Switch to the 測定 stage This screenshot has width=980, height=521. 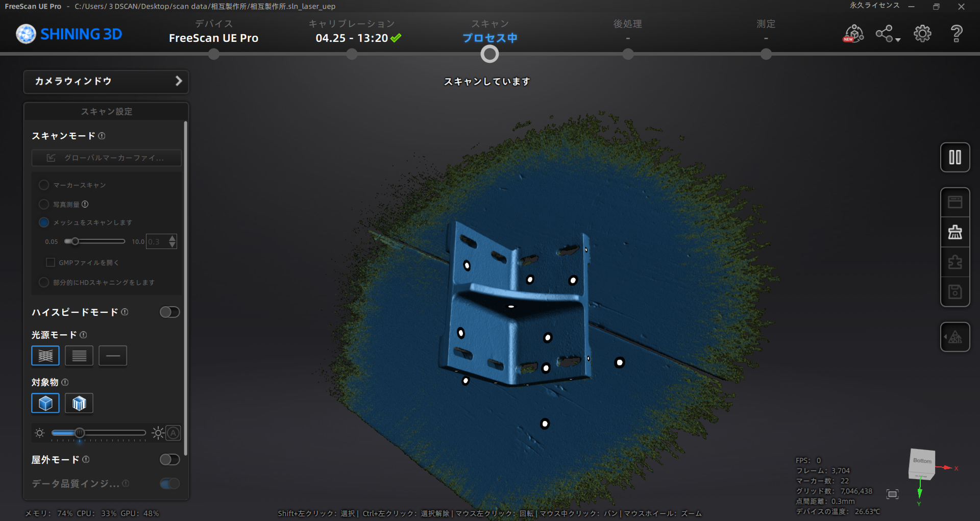pyautogui.click(x=765, y=31)
